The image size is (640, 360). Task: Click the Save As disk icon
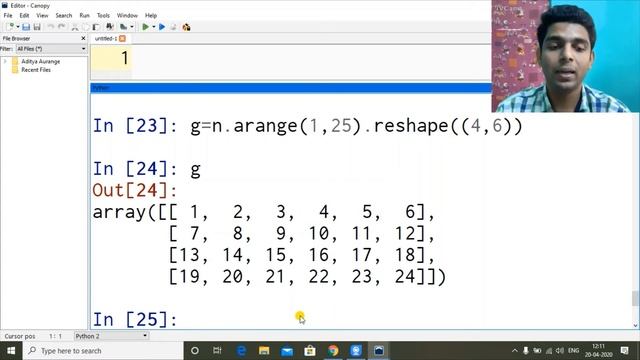(x=37, y=27)
